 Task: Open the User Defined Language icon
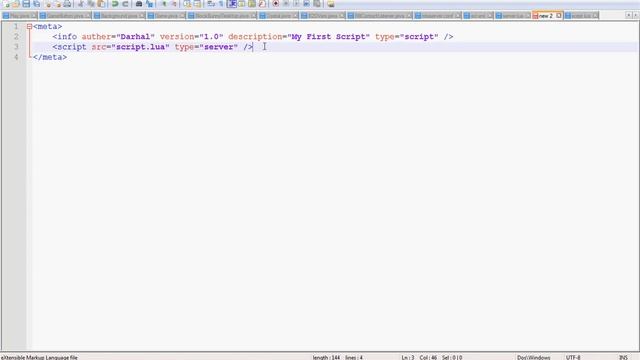(241, 4)
